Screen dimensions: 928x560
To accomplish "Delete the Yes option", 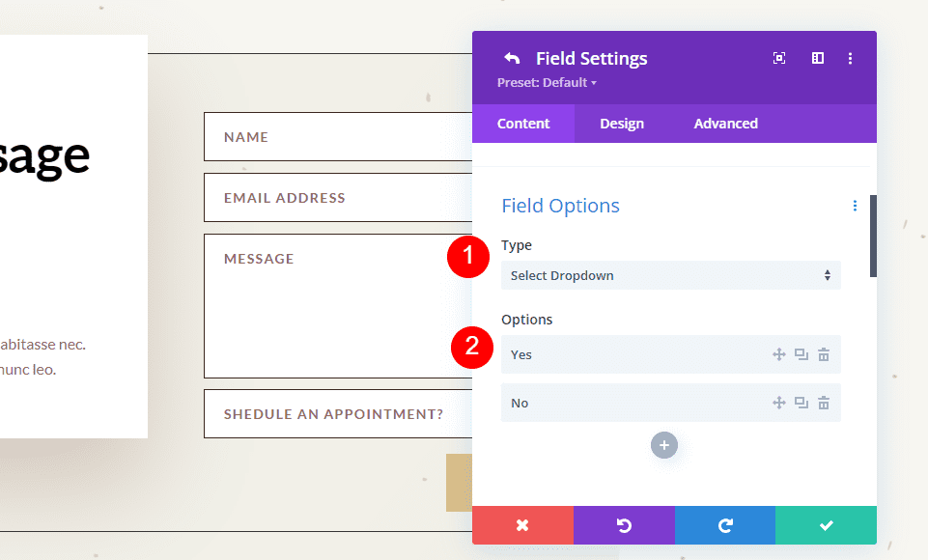I will [823, 354].
